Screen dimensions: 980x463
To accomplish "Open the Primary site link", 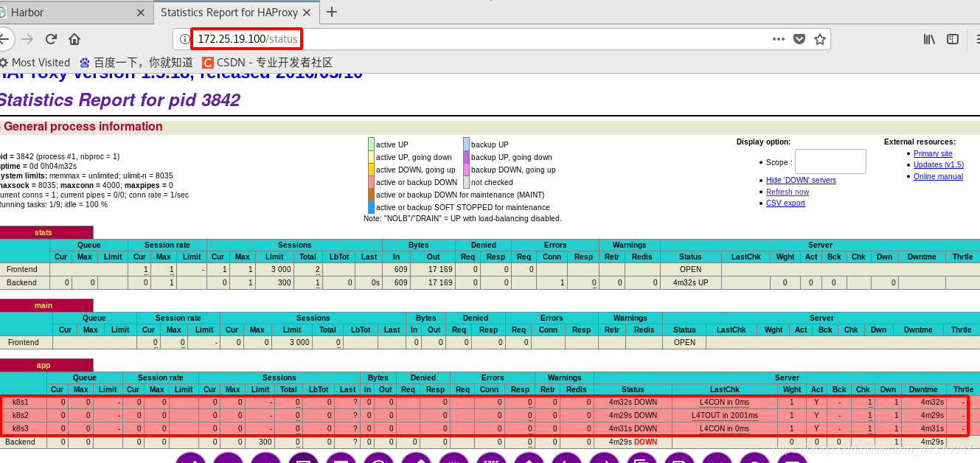I will click(933, 153).
